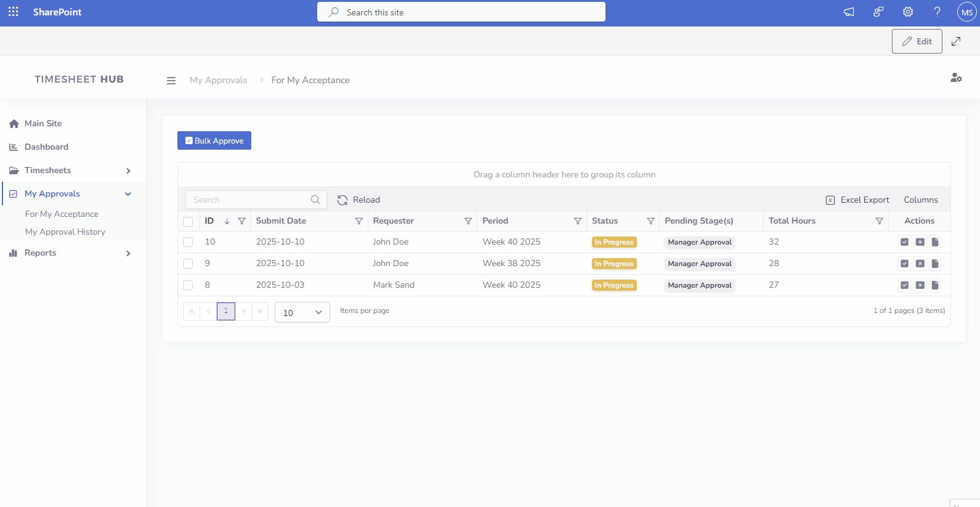Reject the timesheet with ID 9
This screenshot has height=507, width=980.
[920, 264]
